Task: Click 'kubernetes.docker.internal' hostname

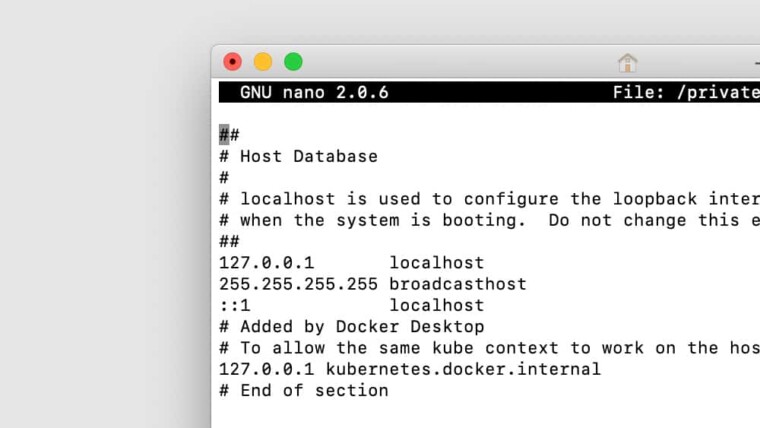Action: 463,369
